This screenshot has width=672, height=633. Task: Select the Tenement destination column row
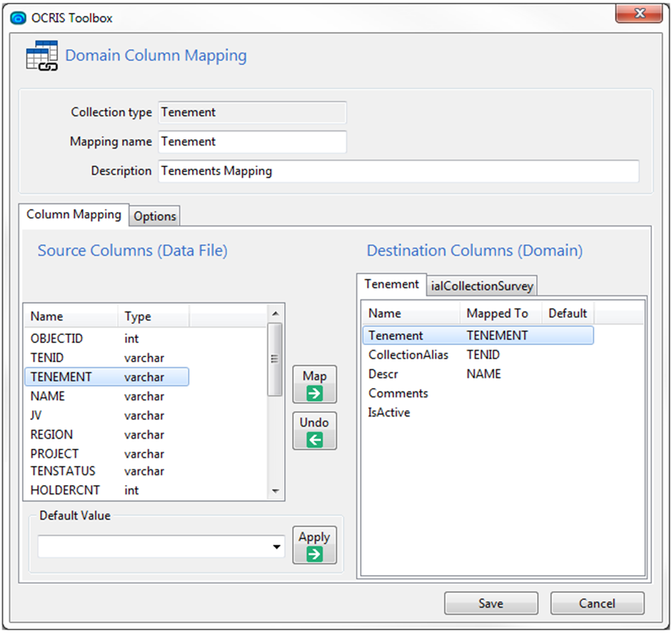coord(478,335)
